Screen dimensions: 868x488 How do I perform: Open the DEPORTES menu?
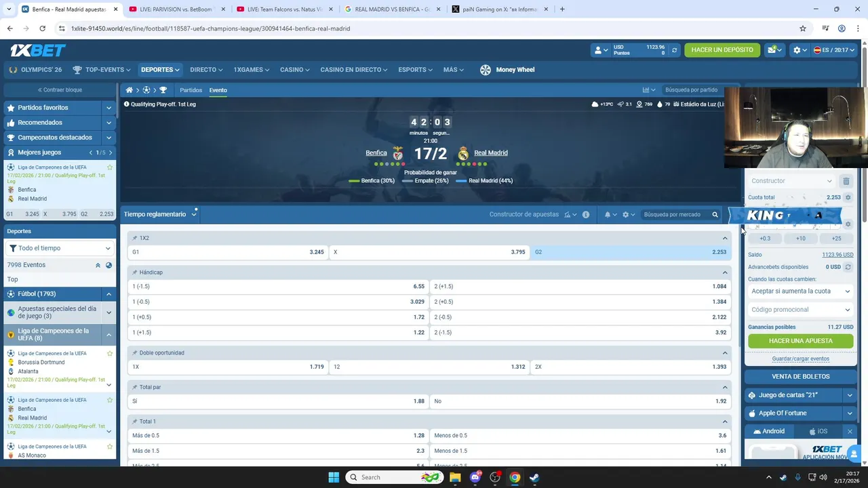[160, 70]
